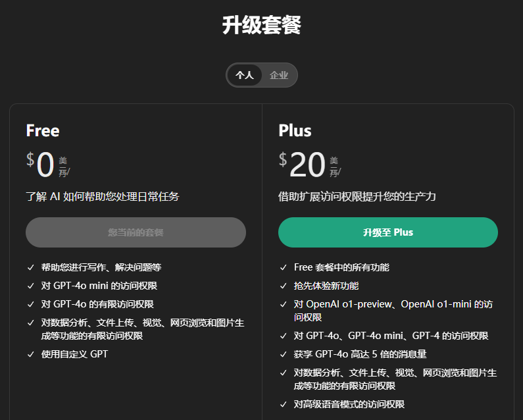Click checkmark beside 帮助您进行写作、解决问题等
The width and height of the screenshot is (523, 420).
point(31,267)
